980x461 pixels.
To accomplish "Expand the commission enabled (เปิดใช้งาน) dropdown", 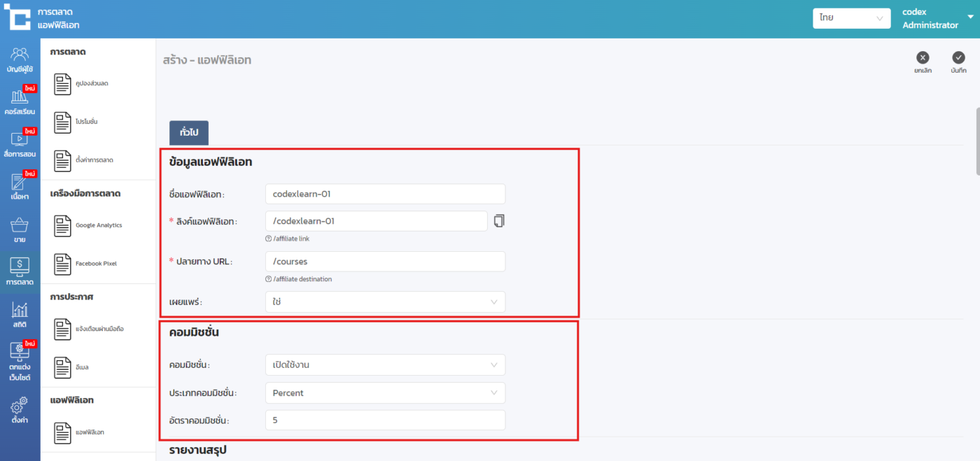I will click(x=385, y=365).
